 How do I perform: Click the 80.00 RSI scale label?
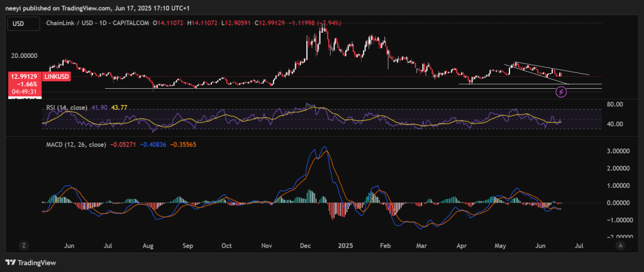click(x=615, y=105)
